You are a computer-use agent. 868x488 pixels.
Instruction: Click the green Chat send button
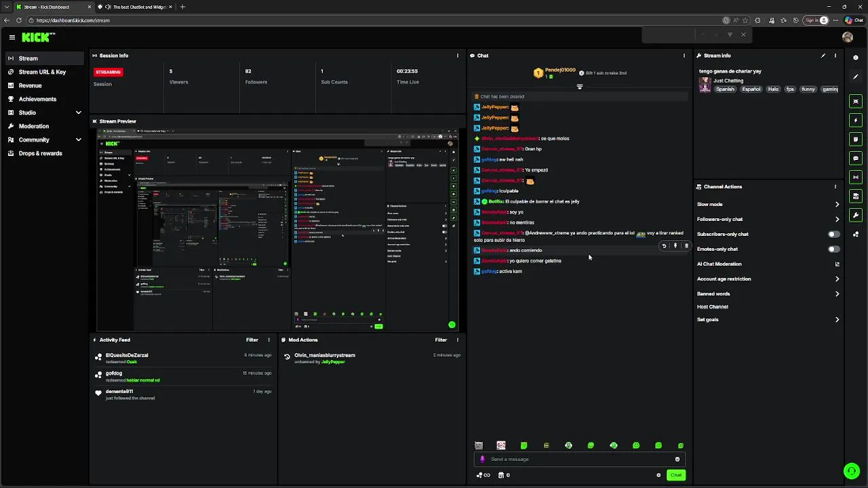(676, 475)
